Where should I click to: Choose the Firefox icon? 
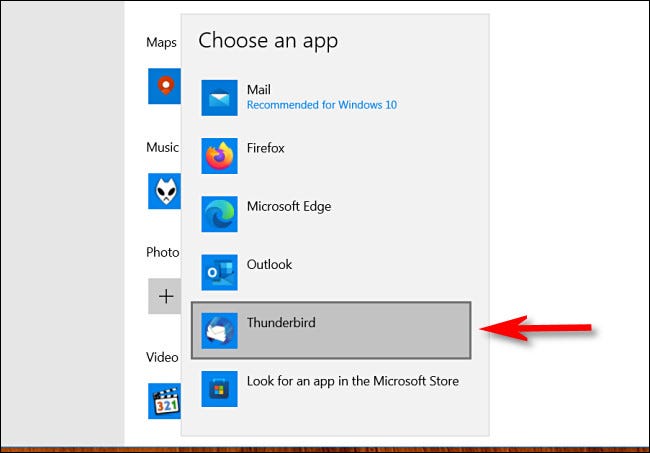[219, 156]
